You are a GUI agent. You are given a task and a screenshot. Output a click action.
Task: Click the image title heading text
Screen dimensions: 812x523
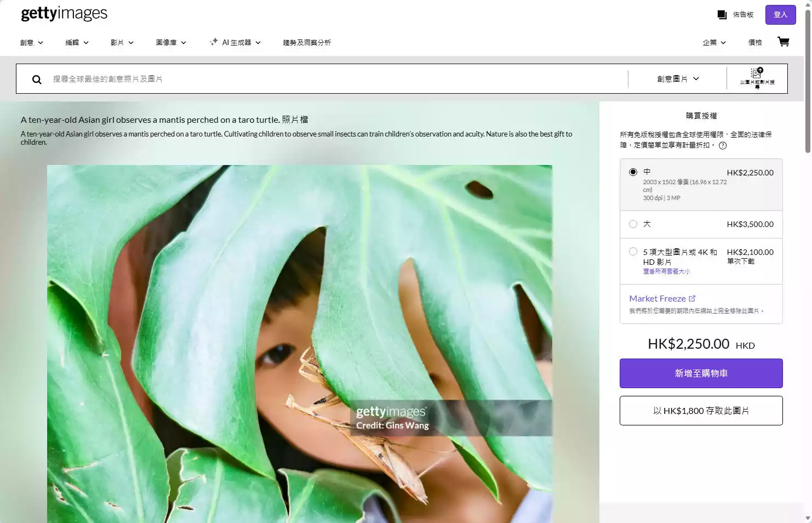tap(164, 120)
